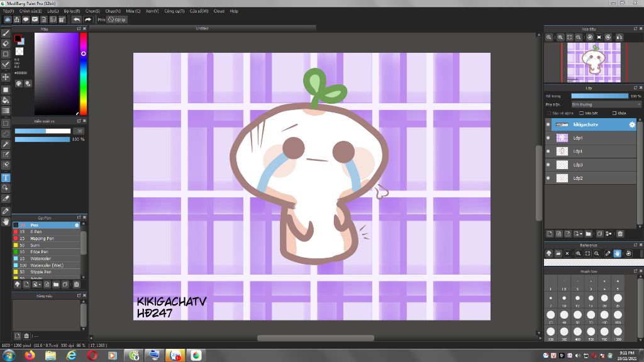Viewport: 644px width, 362px height.
Task: Click the foreground black color swatch
Action: [18, 38]
